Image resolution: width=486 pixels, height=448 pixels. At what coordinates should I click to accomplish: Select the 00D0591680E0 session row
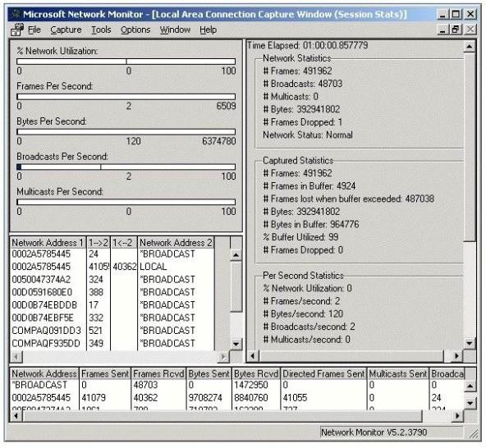[112, 292]
